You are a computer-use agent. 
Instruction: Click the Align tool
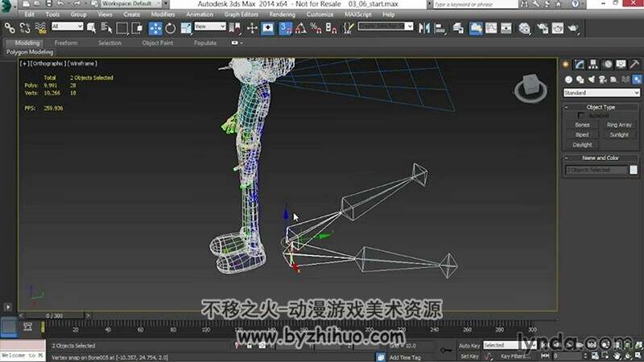tap(440, 28)
